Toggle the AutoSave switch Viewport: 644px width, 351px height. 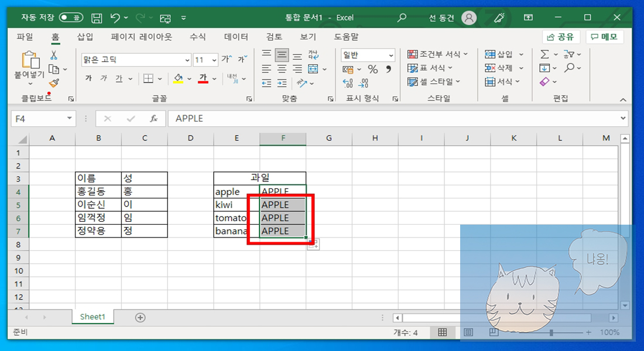[71, 18]
